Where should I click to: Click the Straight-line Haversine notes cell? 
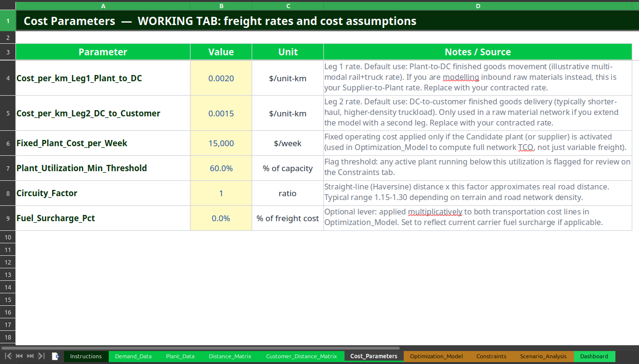(478, 193)
